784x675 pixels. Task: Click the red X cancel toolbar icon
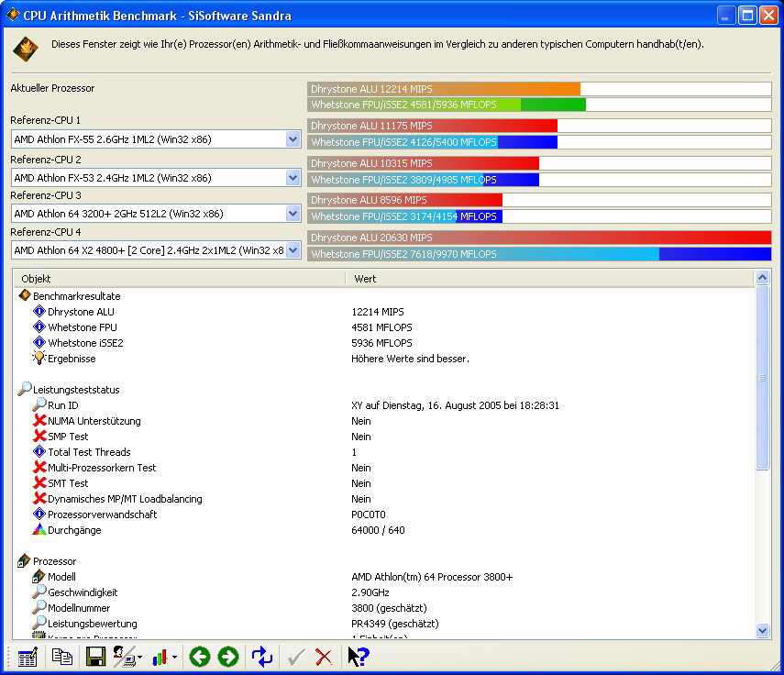tap(324, 657)
